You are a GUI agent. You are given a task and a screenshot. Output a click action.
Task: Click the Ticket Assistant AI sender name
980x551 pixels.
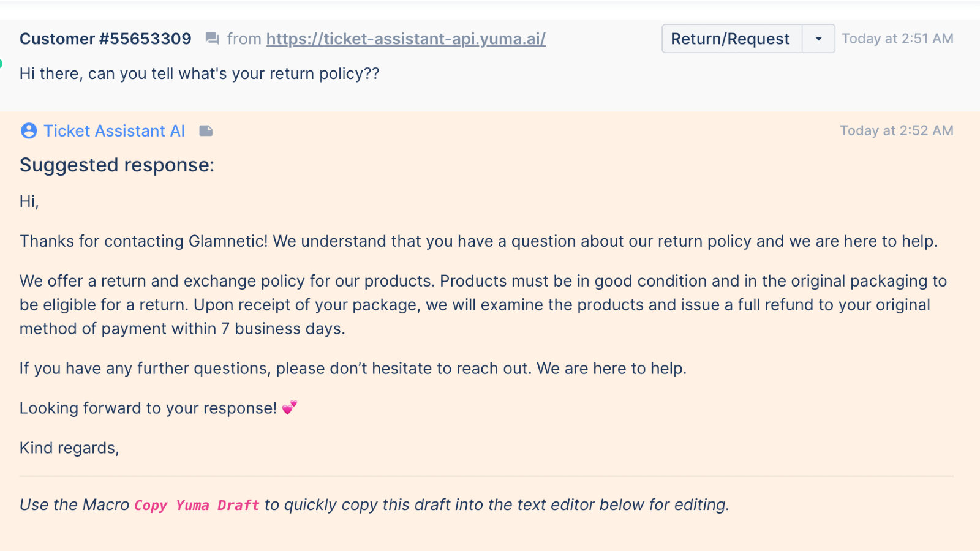[x=114, y=131]
